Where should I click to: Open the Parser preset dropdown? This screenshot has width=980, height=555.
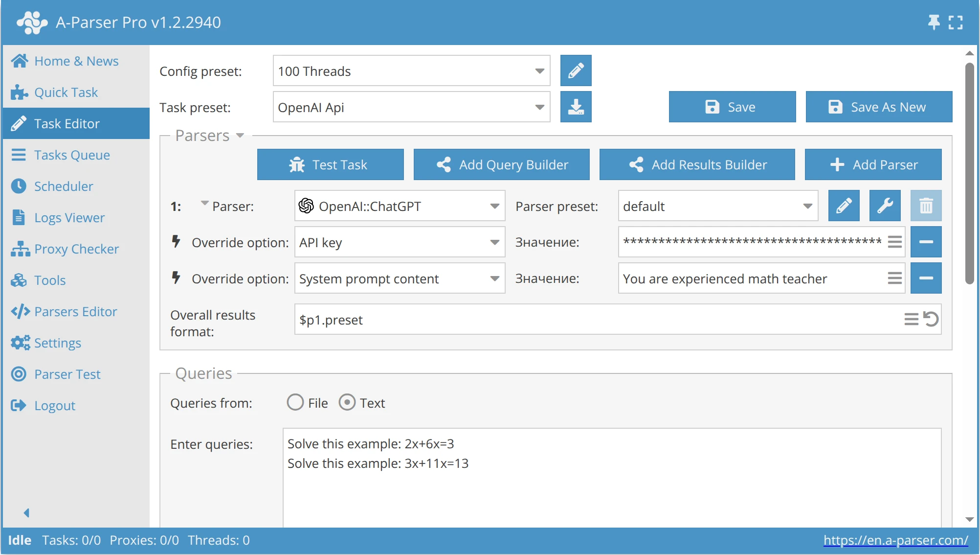pos(808,206)
